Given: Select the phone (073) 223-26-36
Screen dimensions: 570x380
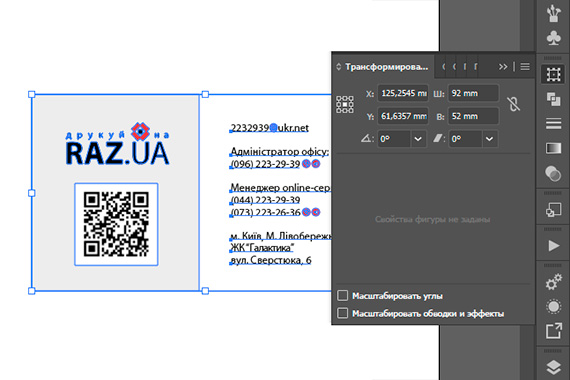Looking at the screenshot, I should tap(265, 212).
